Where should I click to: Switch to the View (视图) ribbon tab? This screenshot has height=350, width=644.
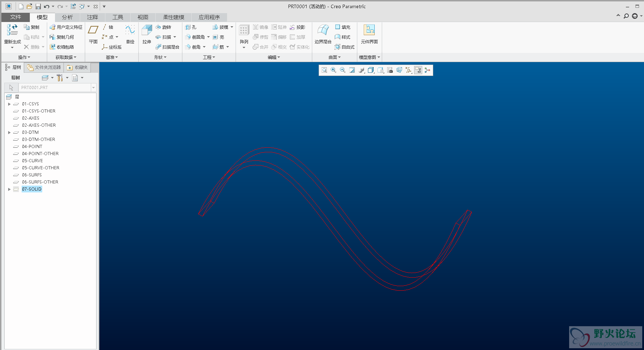pos(143,17)
